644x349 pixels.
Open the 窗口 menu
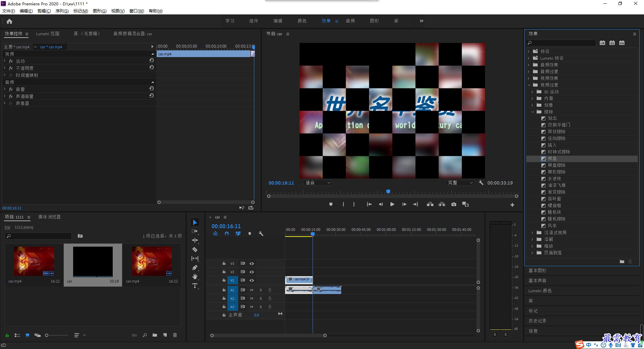[x=137, y=11]
